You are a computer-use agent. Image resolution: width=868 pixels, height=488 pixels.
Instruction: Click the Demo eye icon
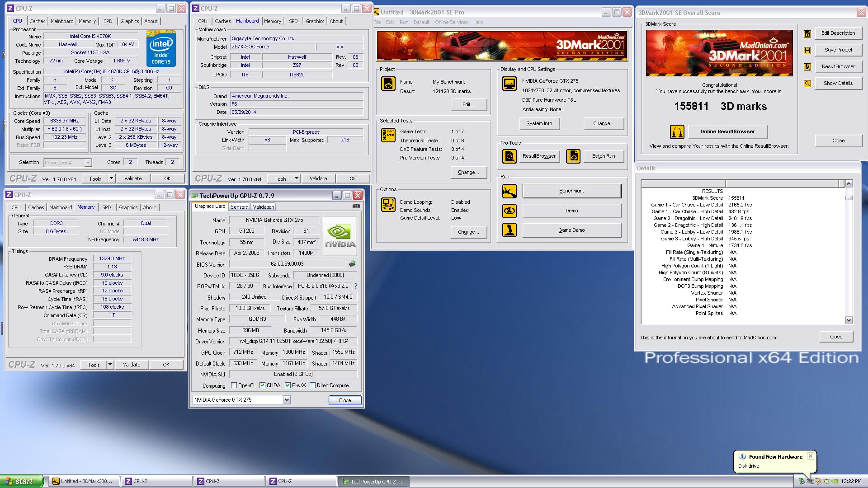[509, 211]
